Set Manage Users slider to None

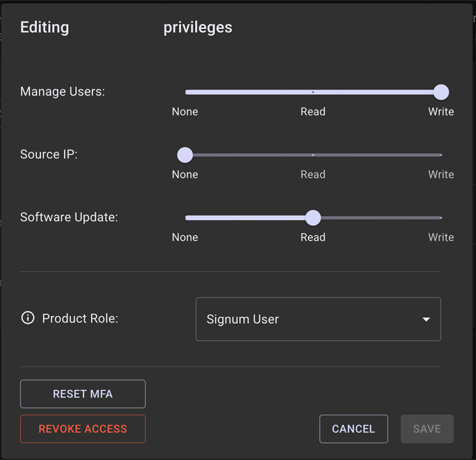click(186, 93)
